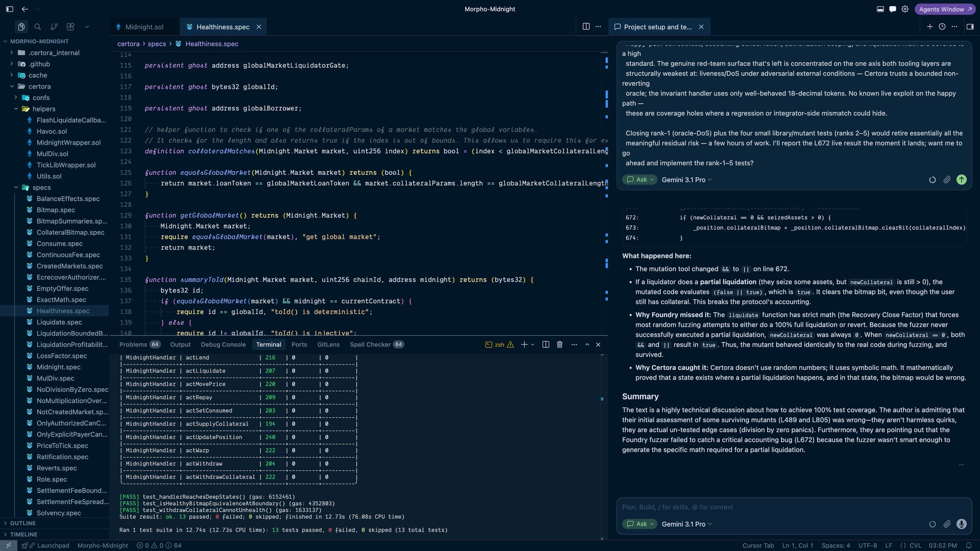Switch to the Ports panel tab
Screen dimensions: 980x551
click(299, 344)
